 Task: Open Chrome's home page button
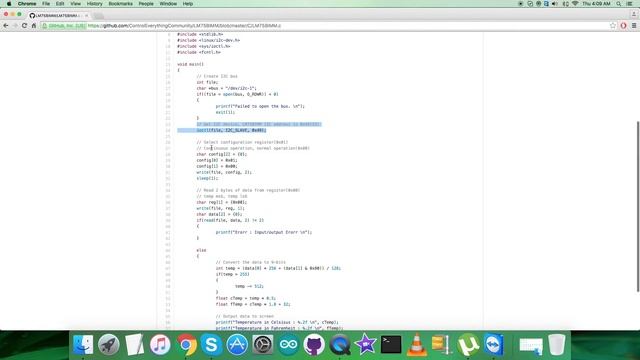(34, 26)
